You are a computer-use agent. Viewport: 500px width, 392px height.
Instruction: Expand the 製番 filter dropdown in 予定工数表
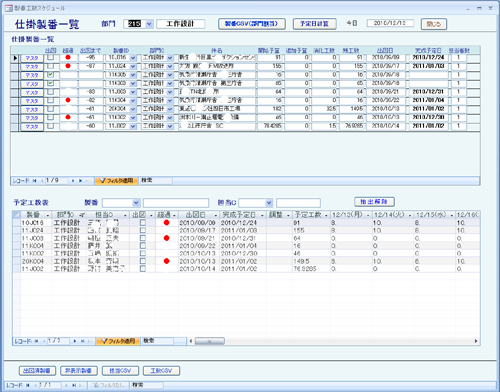pyautogui.click(x=136, y=203)
